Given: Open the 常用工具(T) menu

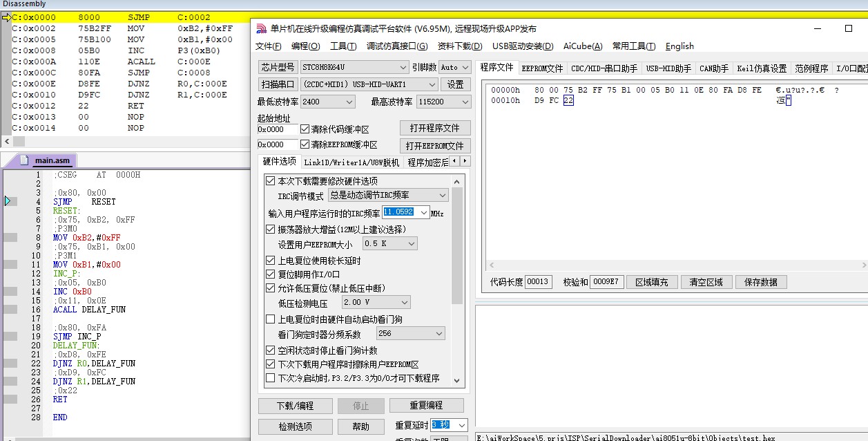Looking at the screenshot, I should tap(634, 46).
